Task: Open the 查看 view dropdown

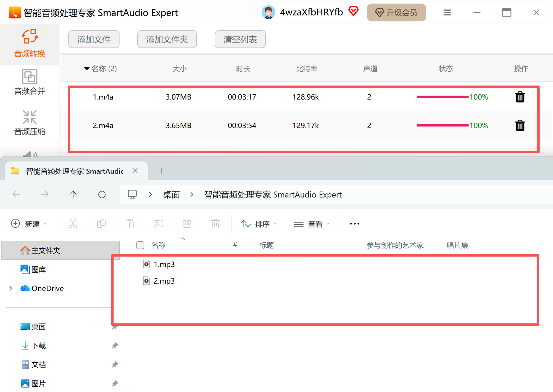Action: coord(312,224)
